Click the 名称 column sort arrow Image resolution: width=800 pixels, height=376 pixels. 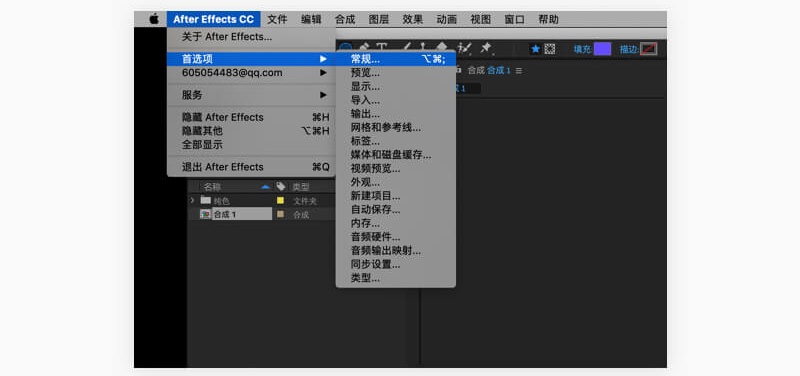(265, 187)
